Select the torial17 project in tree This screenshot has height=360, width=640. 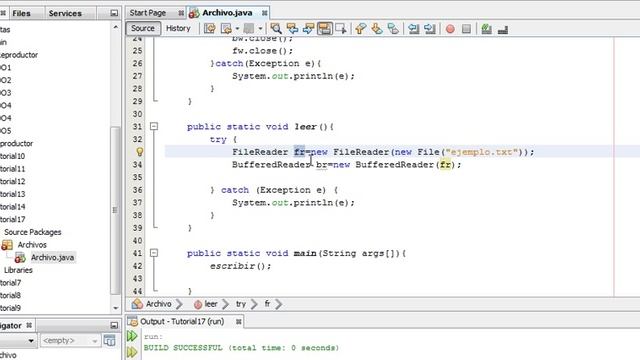point(13,219)
